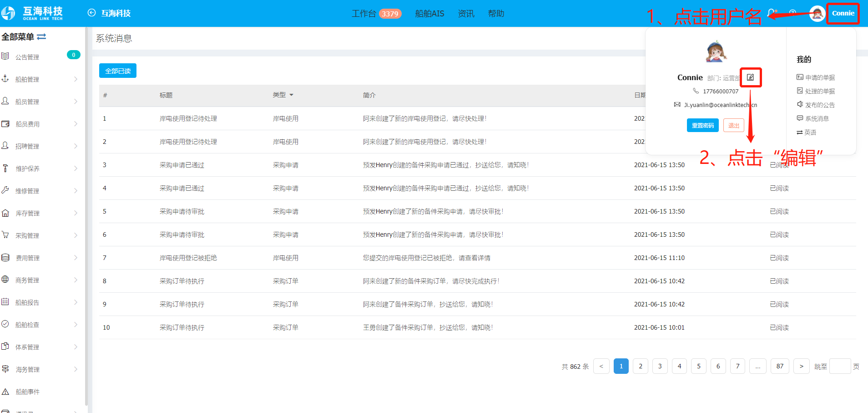Click the 退出 logout button

(x=733, y=125)
